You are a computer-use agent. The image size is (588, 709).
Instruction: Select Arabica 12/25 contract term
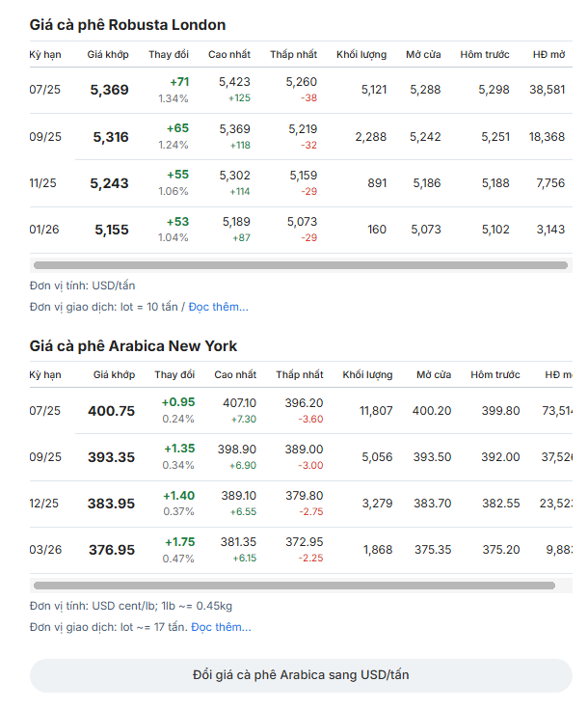[x=45, y=504]
